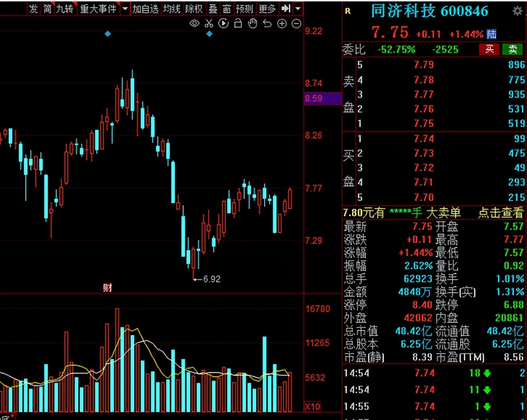Select sell level 2 price 7.76
527x420 pixels.
click(x=424, y=109)
